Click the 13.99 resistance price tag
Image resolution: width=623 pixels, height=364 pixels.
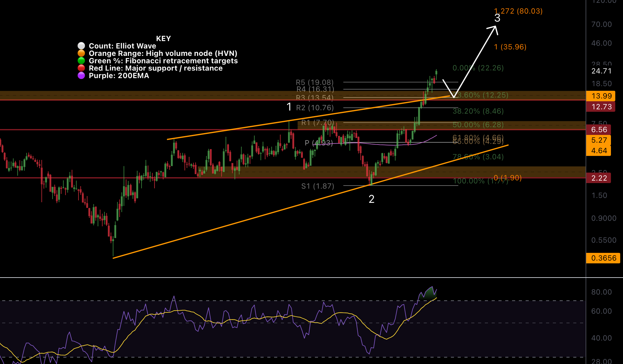click(x=602, y=96)
